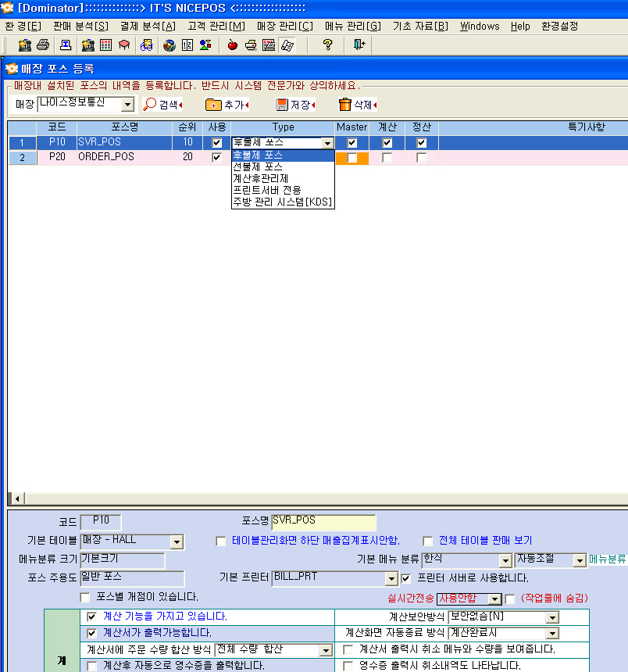Open the Help menu
The height and width of the screenshot is (672, 628).
(520, 26)
